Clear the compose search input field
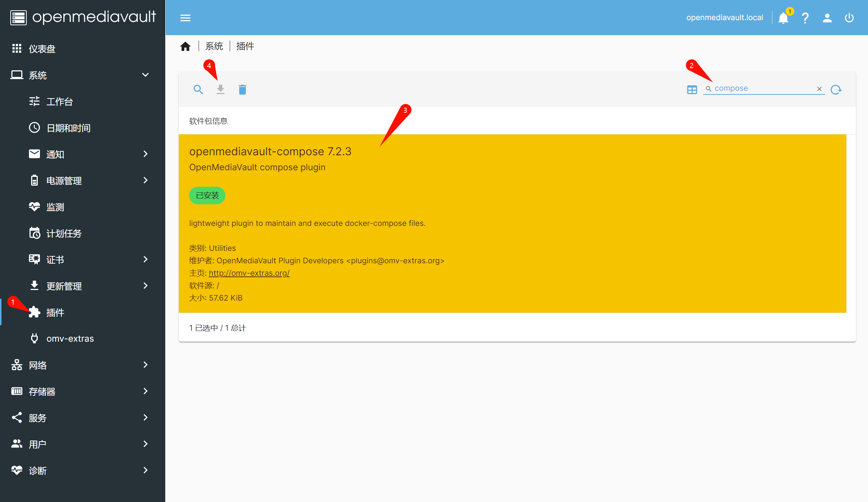Screen dimensions: 868x502 point(819,89)
